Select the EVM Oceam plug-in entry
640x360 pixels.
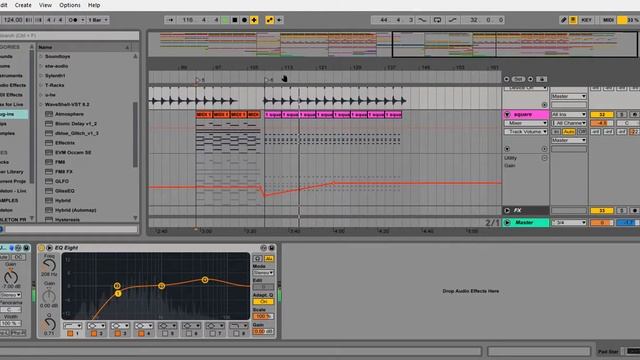73,152
